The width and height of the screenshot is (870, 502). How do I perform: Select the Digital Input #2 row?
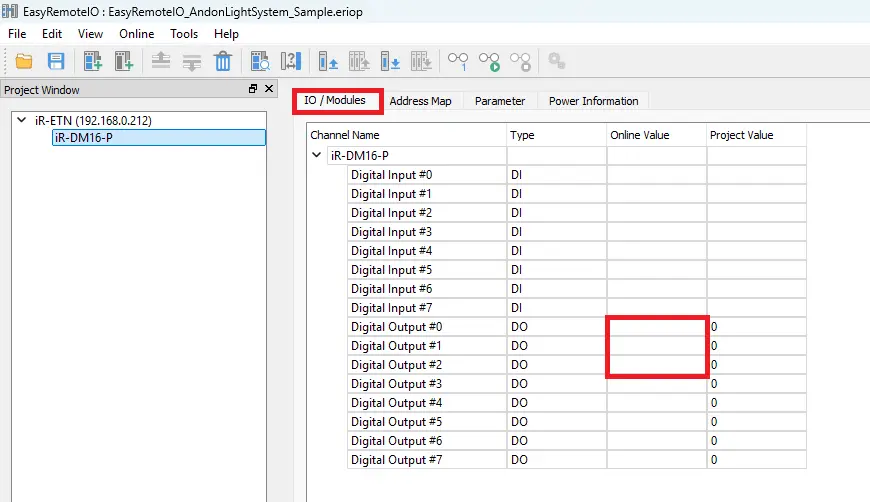(x=577, y=212)
